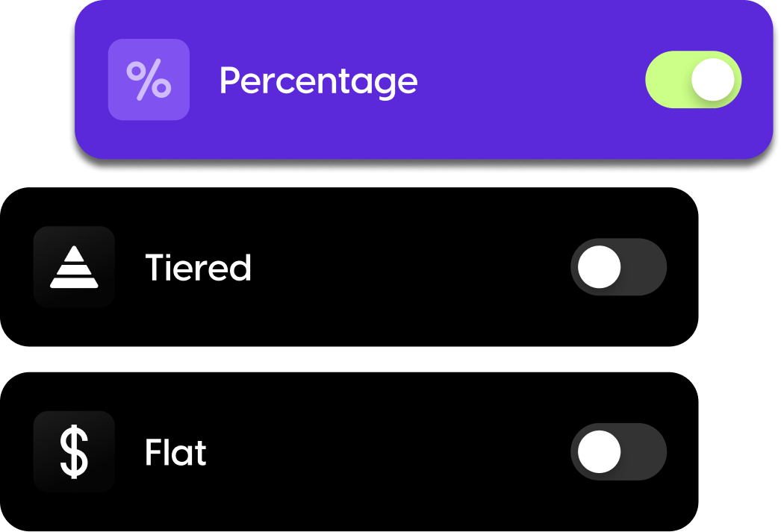Click the pyramid Tiered icon
The height and width of the screenshot is (532, 781).
[x=74, y=267]
